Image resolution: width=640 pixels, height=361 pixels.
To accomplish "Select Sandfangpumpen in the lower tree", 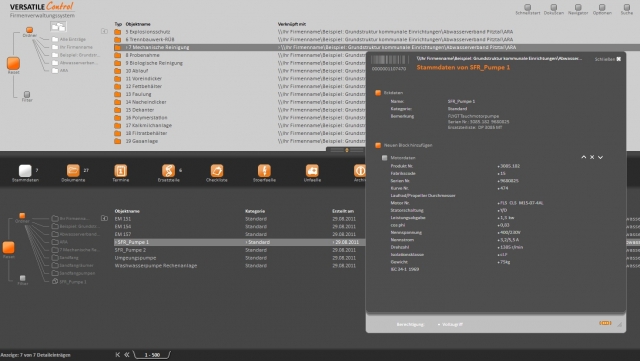I will pyautogui.click(x=77, y=273).
